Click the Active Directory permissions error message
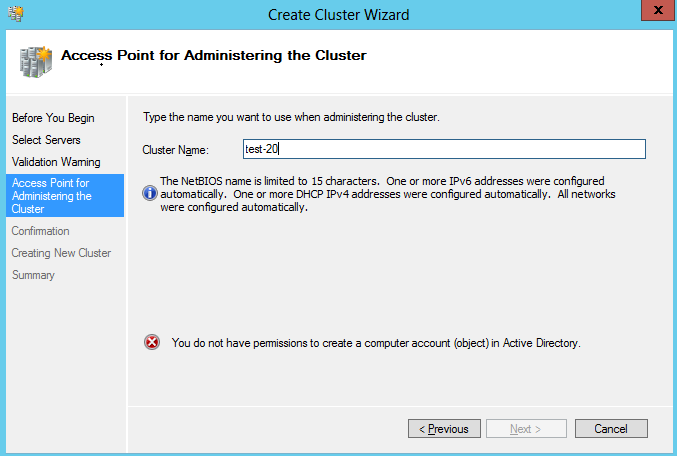The height and width of the screenshot is (456, 677). (x=376, y=343)
